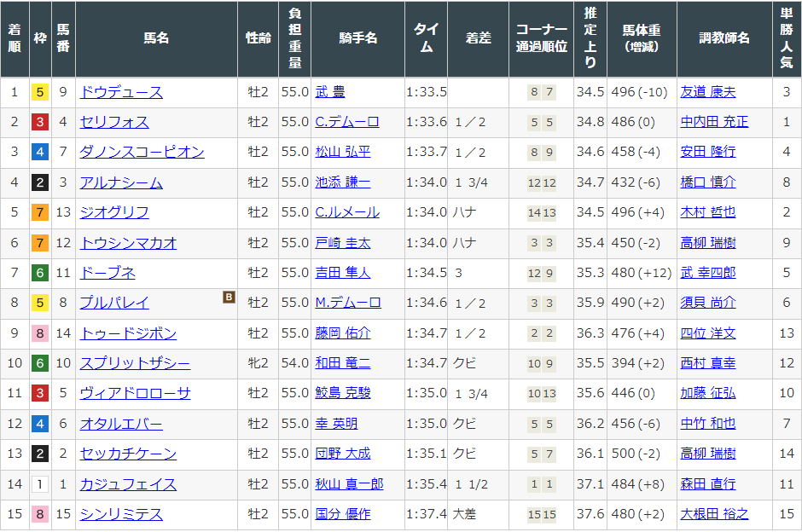
Task: Open horse link ダノンスコーピオン
Action: (x=142, y=152)
